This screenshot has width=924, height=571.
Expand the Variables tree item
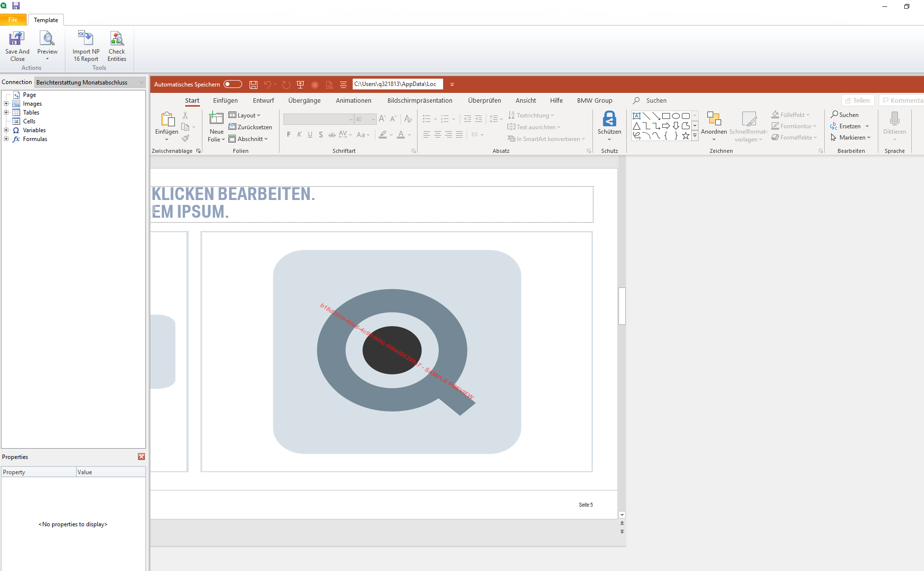click(x=5, y=130)
